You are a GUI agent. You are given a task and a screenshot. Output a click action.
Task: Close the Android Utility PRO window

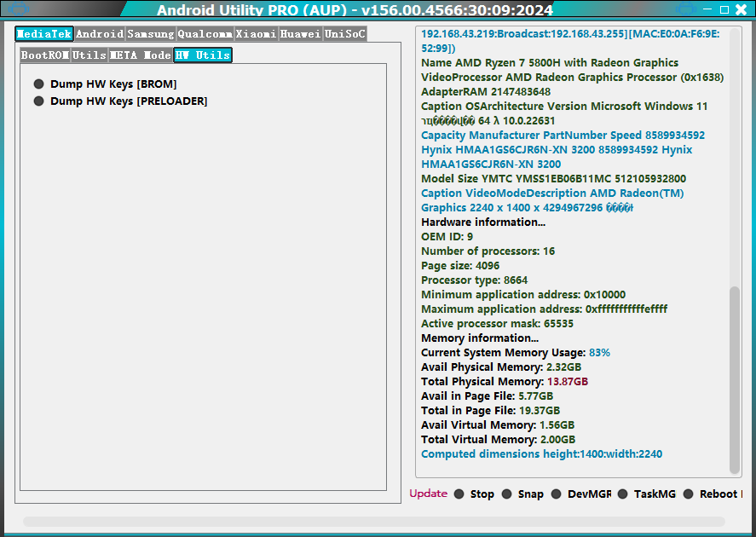(x=742, y=9)
